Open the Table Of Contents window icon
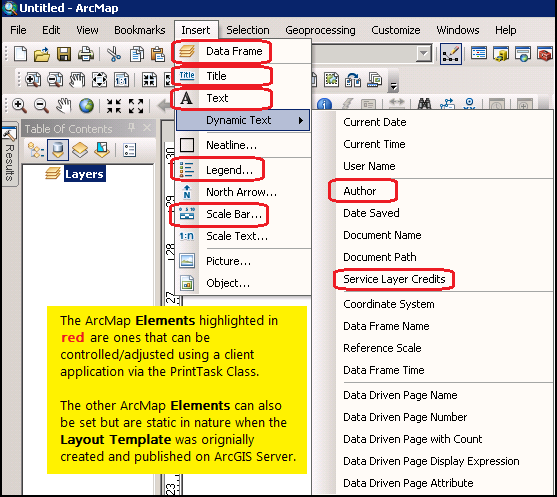Image resolution: width=557 pixels, height=497 pixels. pos(478,54)
